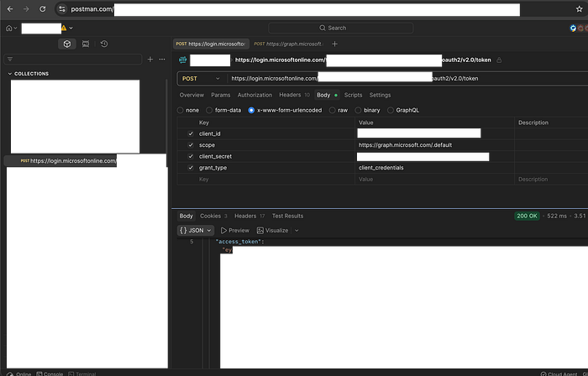Open the workspace name dropdown chevron
This screenshot has width=588, height=376.
(71, 28)
